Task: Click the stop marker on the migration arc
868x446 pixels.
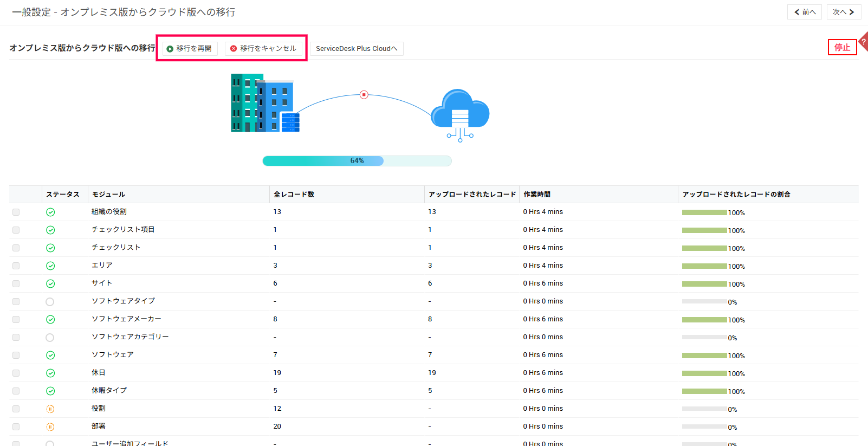Action: (364, 95)
